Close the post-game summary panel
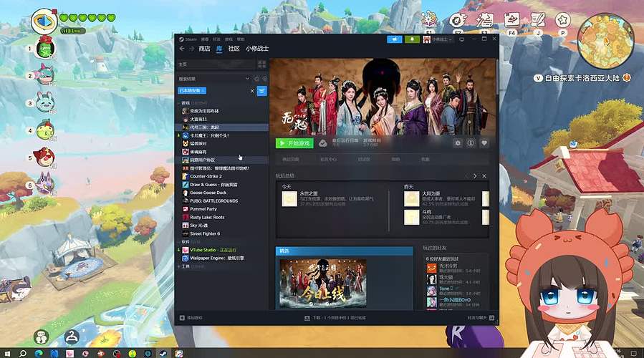The height and width of the screenshot is (358, 644). (484, 175)
